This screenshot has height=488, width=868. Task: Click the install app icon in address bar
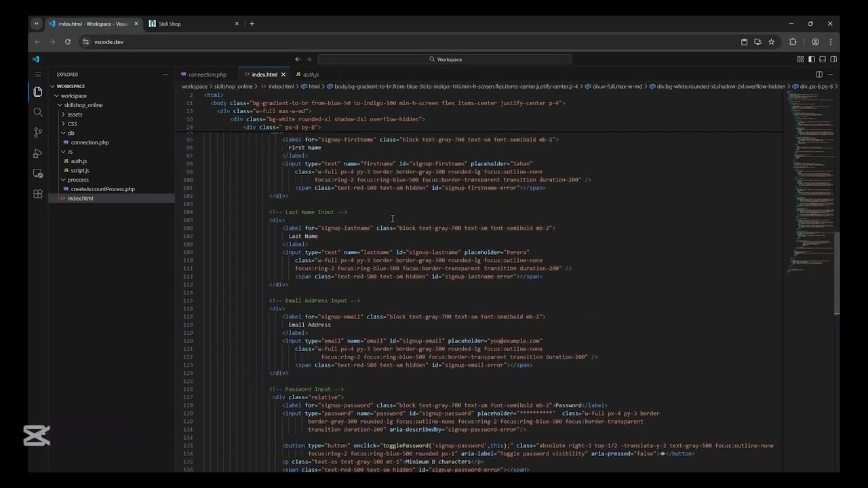pos(757,42)
